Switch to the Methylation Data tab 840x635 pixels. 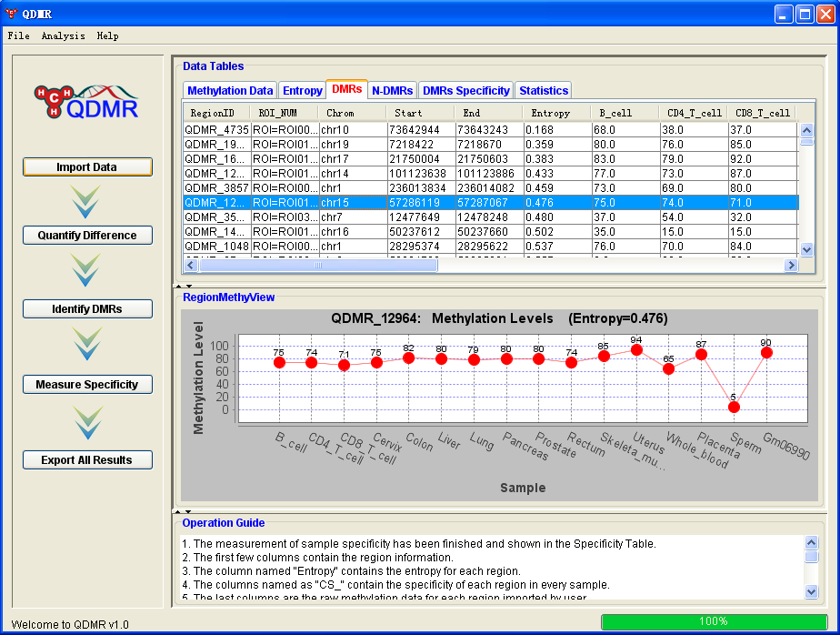[230, 91]
